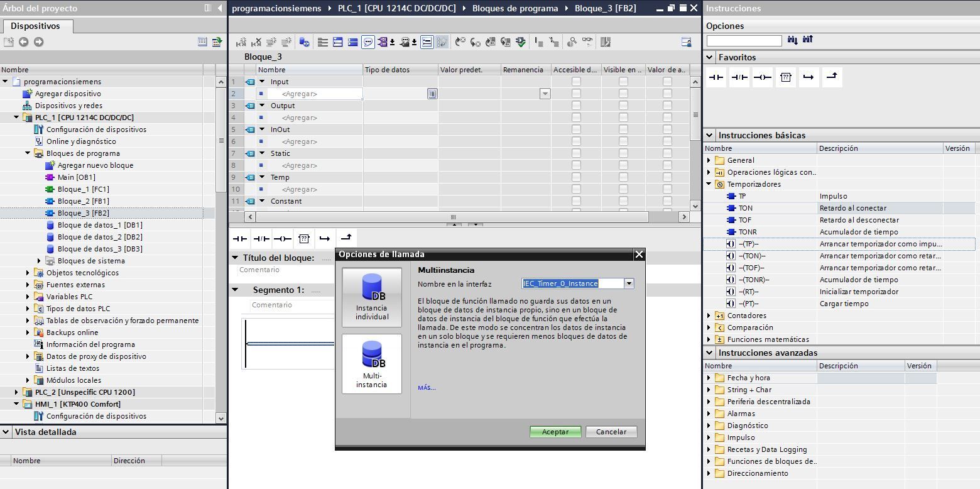Toggle Accesible checkbox in the Static row
This screenshot has width=980, height=489.
tap(576, 153)
